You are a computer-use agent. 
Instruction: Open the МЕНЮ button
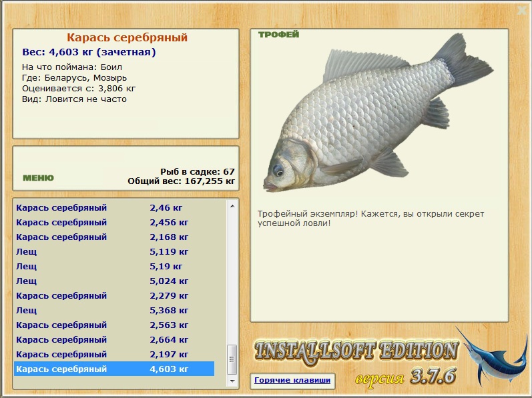coord(38,178)
